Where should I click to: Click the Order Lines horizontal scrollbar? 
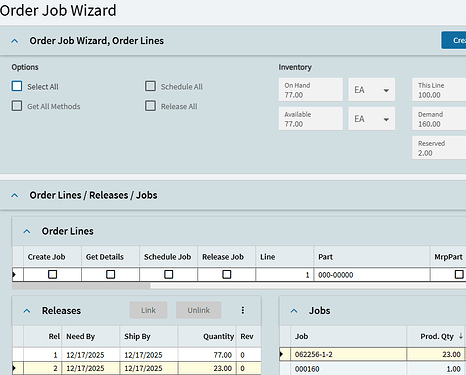(81, 286)
